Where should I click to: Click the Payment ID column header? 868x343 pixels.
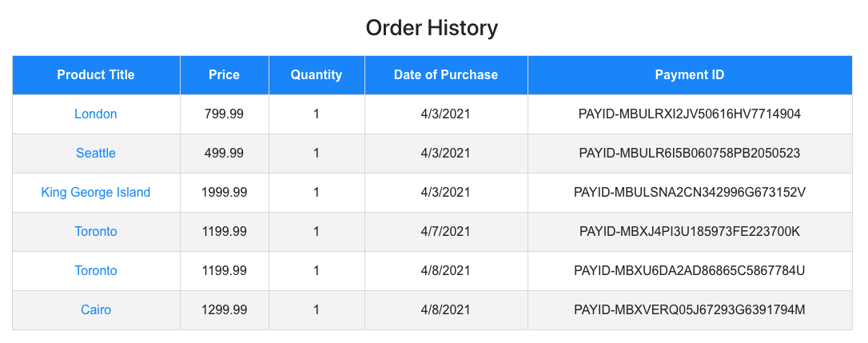690,75
